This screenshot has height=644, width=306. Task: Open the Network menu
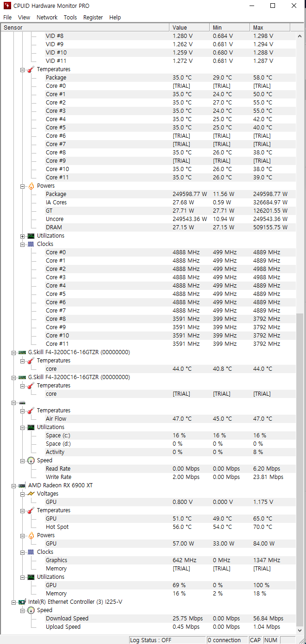tap(47, 17)
